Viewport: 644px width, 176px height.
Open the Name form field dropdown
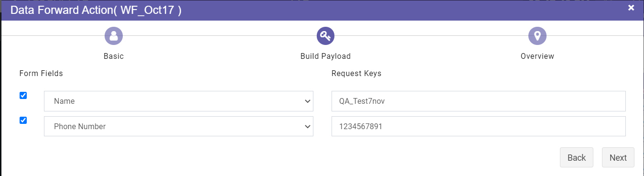pos(179,101)
